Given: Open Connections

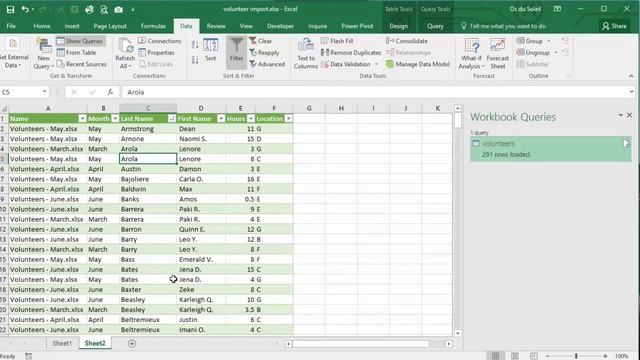Looking at the screenshot, I should tap(160, 41).
